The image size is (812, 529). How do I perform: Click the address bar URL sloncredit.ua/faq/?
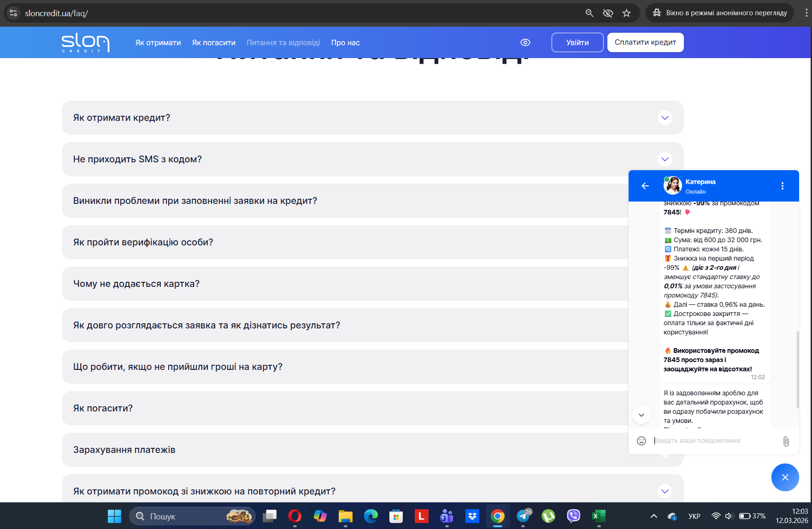coord(56,13)
